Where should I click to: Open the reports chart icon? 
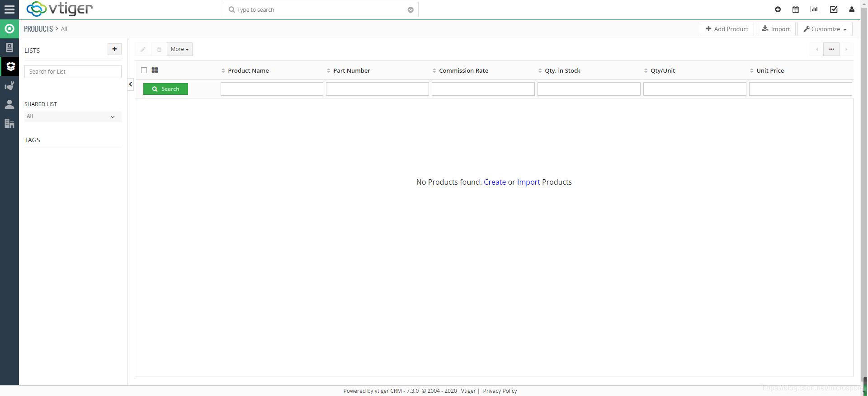[814, 9]
